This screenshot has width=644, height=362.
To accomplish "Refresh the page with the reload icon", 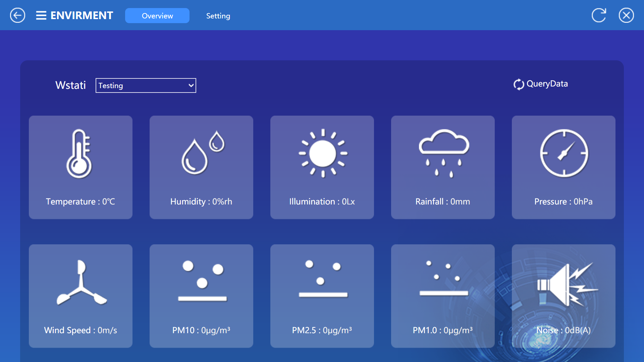I will [599, 15].
